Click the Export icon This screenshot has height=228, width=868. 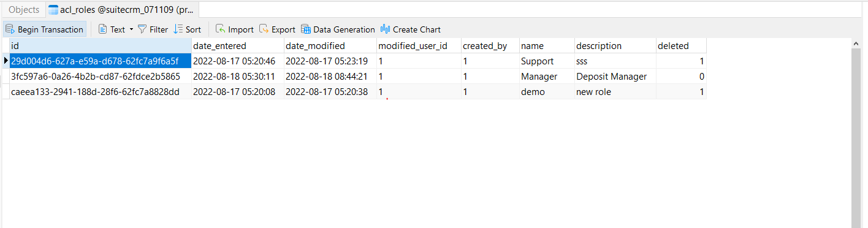(264, 29)
